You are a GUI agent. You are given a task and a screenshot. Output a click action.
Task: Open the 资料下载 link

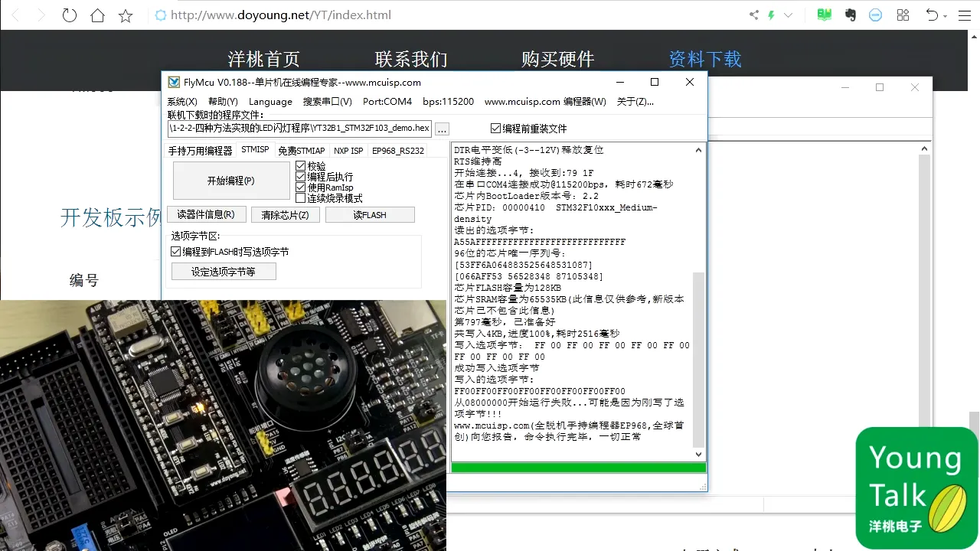704,59
